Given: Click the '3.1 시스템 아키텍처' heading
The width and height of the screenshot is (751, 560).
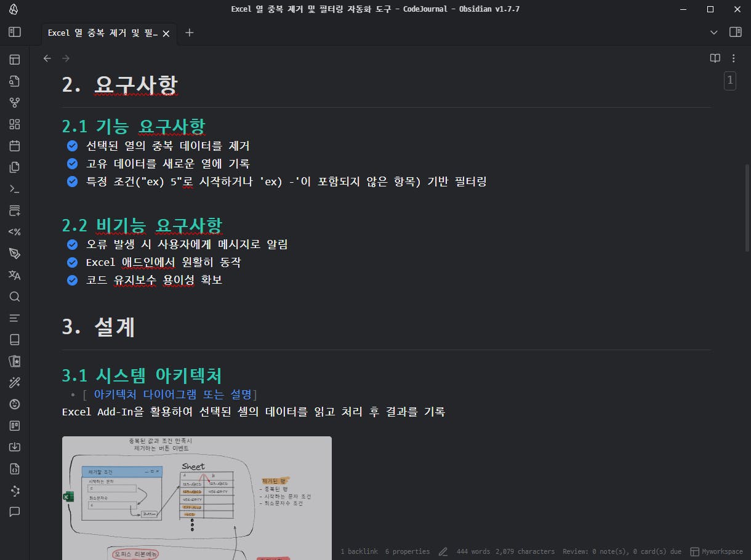Looking at the screenshot, I should pyautogui.click(x=142, y=375).
